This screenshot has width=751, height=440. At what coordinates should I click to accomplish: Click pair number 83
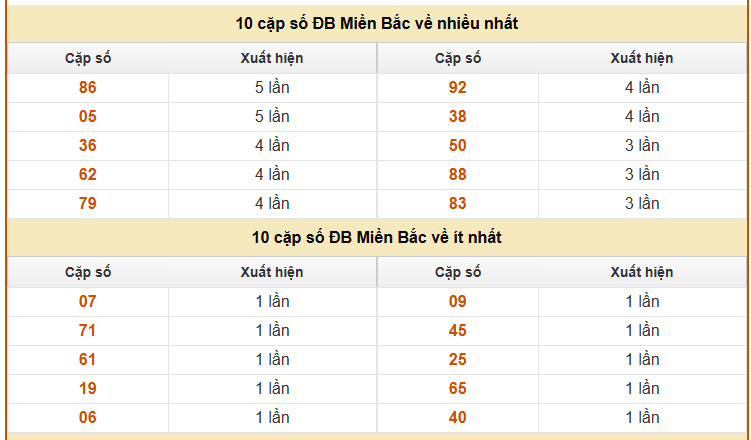tap(458, 203)
